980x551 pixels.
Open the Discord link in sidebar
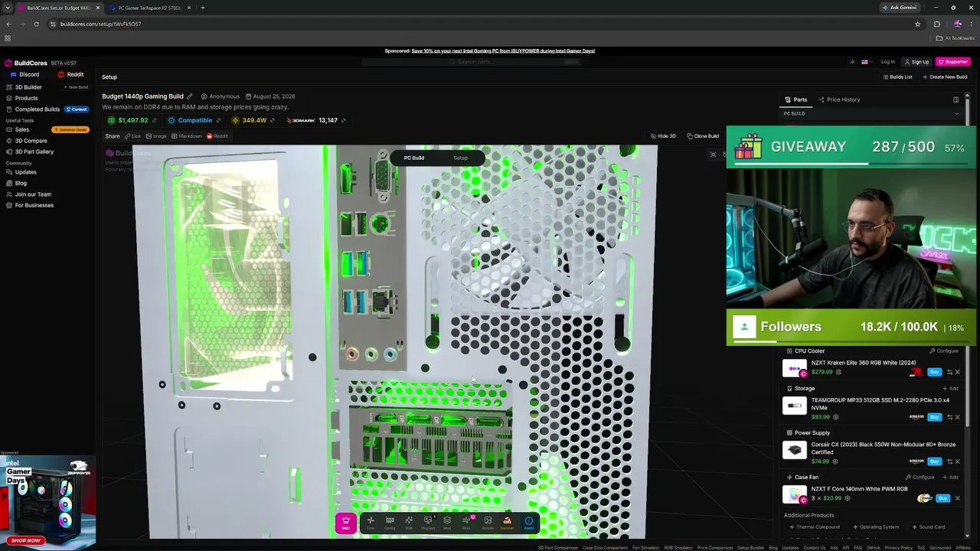[24, 75]
